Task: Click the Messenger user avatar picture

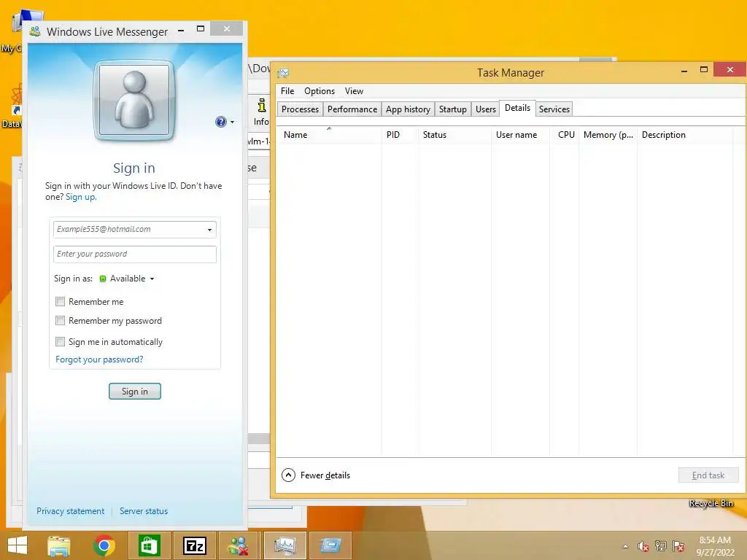Action: [x=134, y=101]
